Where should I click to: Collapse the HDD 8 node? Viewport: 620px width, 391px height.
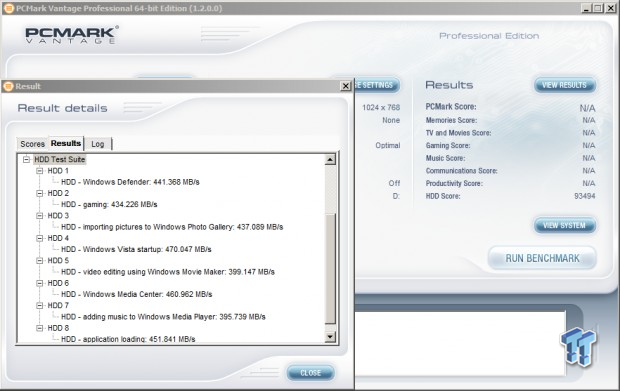coord(40,328)
